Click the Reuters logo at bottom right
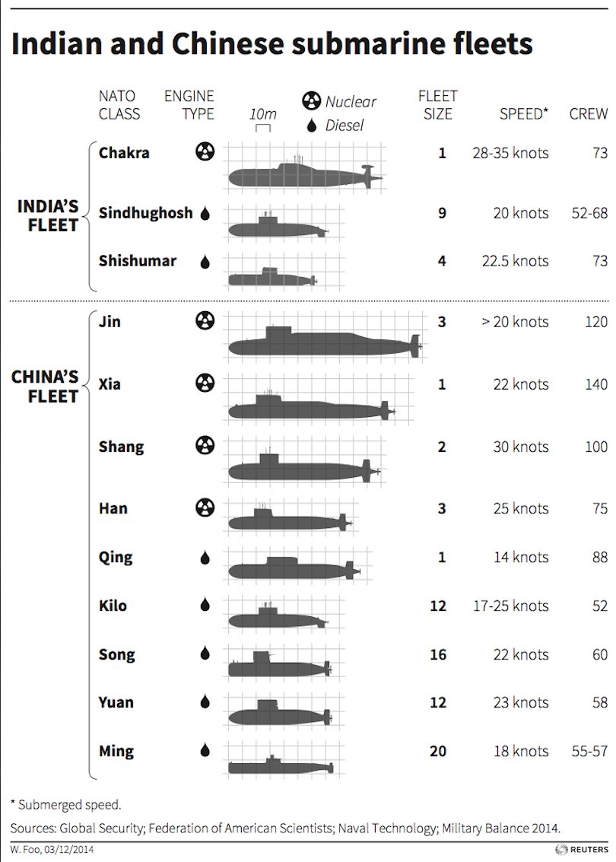The image size is (616, 862). pyautogui.click(x=582, y=850)
